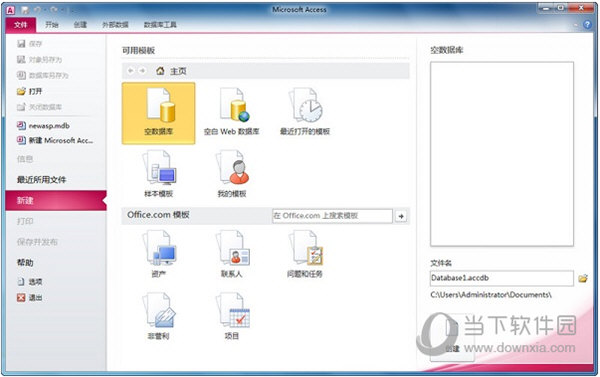Open the 样本模板 sample templates
Image resolution: width=600 pixels, height=377 pixels.
coord(158,174)
